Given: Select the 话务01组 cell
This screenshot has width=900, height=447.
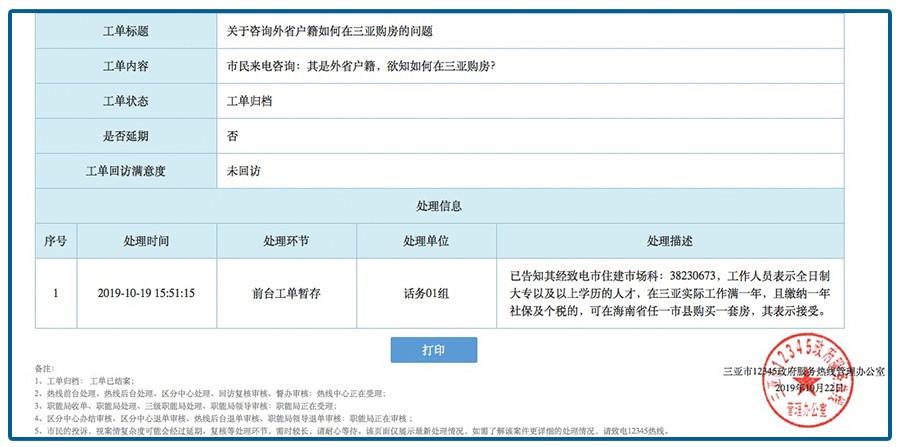Looking at the screenshot, I should [426, 293].
